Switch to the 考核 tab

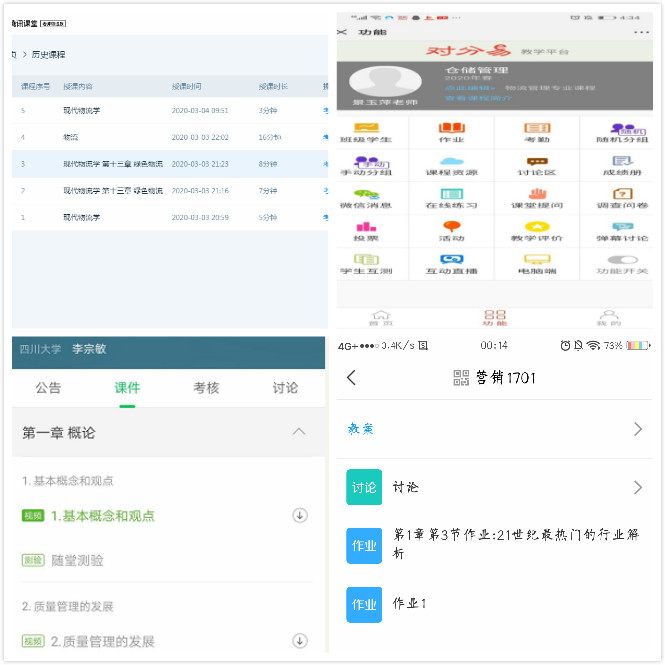coord(206,388)
